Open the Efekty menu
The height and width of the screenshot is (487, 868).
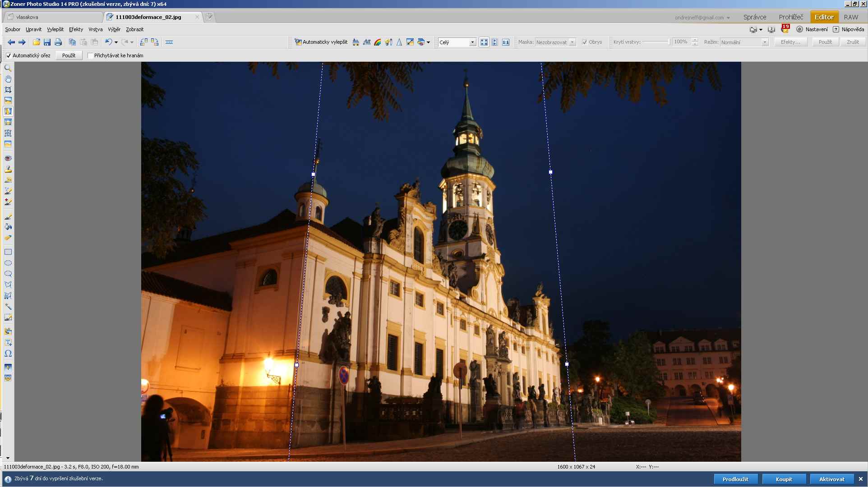[x=76, y=29]
